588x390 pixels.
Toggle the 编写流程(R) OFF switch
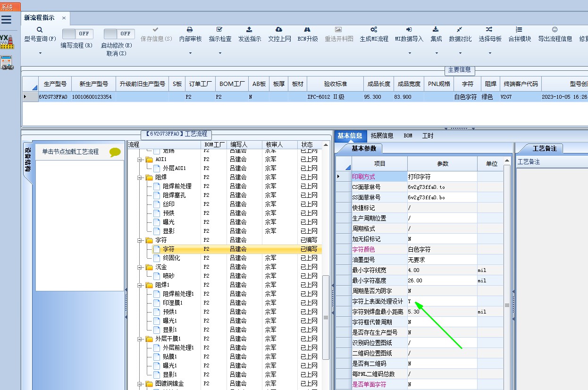click(x=78, y=34)
